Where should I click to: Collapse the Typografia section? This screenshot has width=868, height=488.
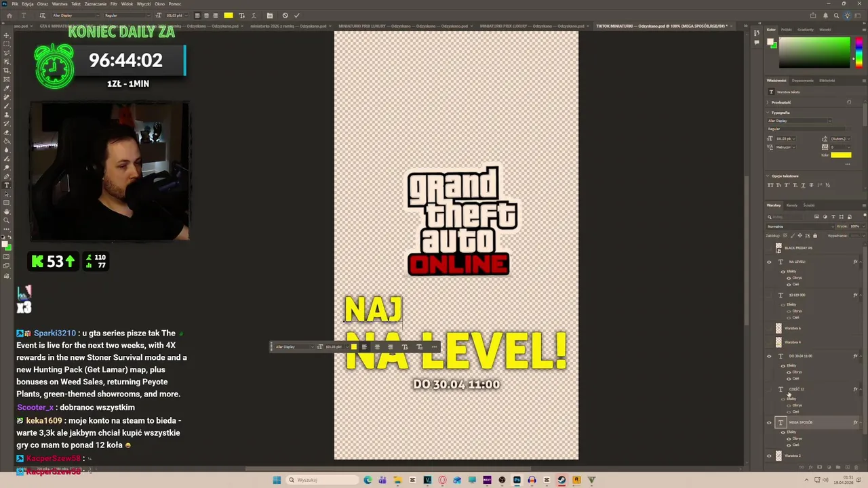768,113
